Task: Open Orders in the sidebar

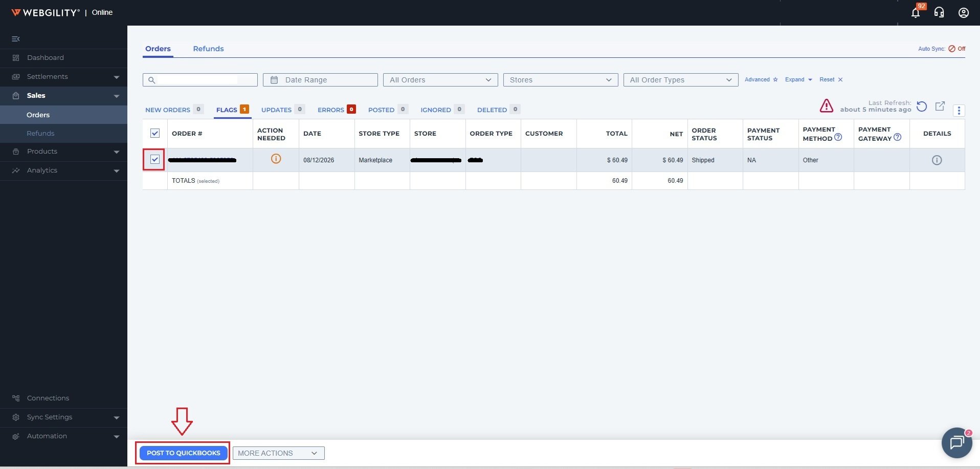Action: tap(38, 115)
